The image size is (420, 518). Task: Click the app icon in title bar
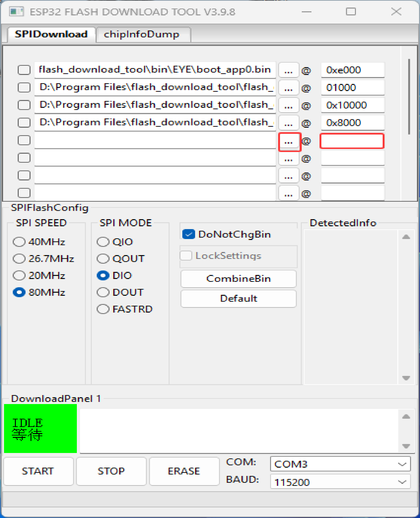(17, 12)
